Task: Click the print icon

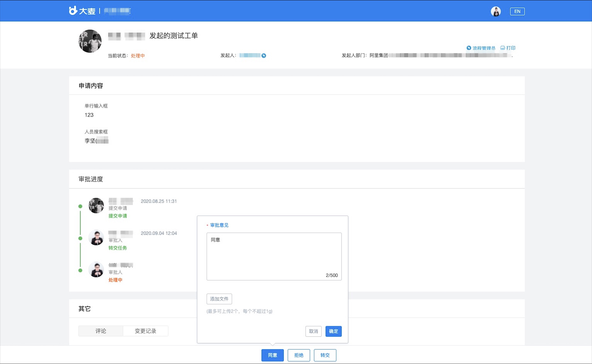Action: click(x=503, y=48)
